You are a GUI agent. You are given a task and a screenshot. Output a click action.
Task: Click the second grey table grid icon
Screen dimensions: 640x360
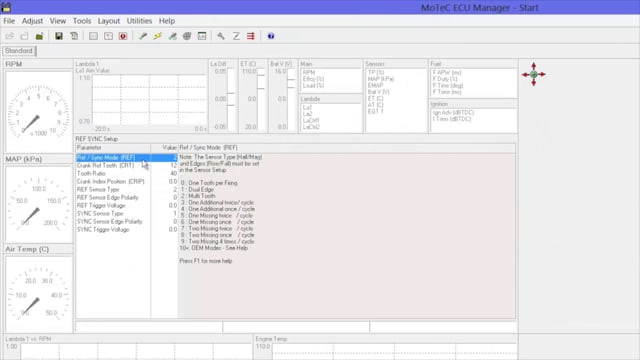(108, 36)
